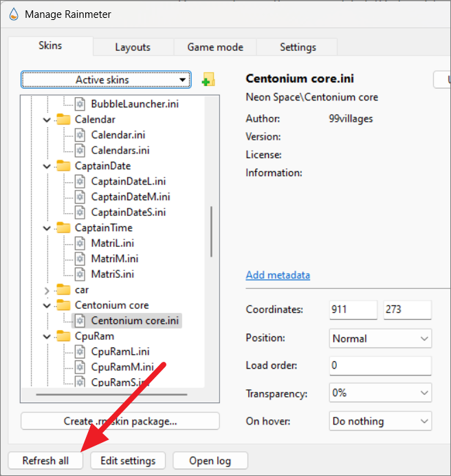Click the skin tree horizontal scrollbar
451x476 pixels.
click(x=111, y=394)
